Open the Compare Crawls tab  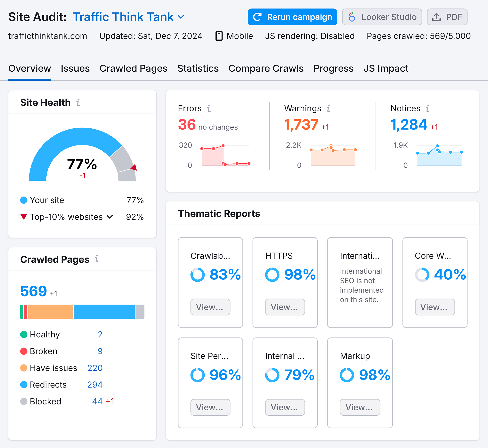tap(266, 69)
